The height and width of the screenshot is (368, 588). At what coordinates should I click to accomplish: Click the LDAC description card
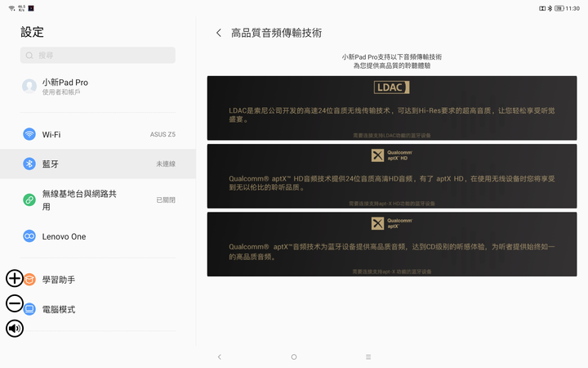(392, 108)
